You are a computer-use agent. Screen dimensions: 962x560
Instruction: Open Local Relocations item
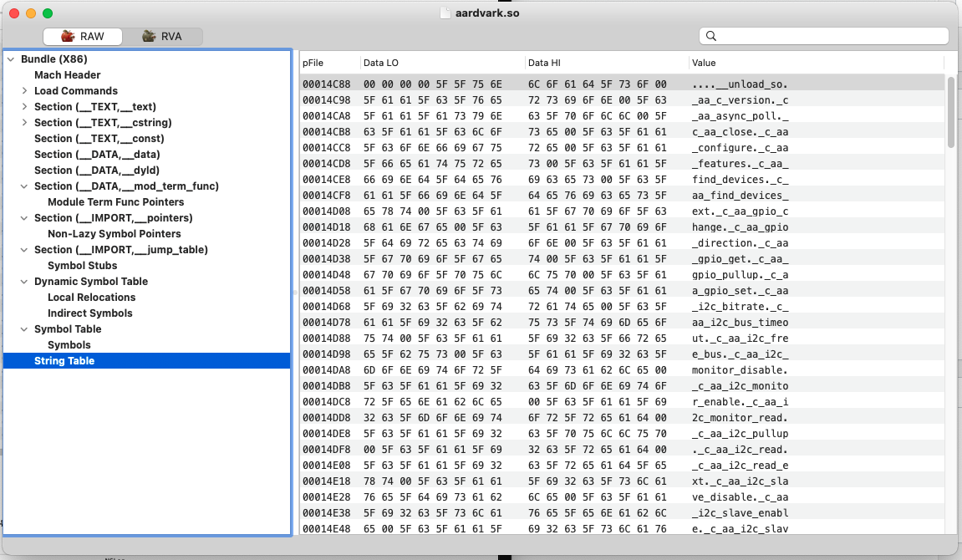pos(91,298)
